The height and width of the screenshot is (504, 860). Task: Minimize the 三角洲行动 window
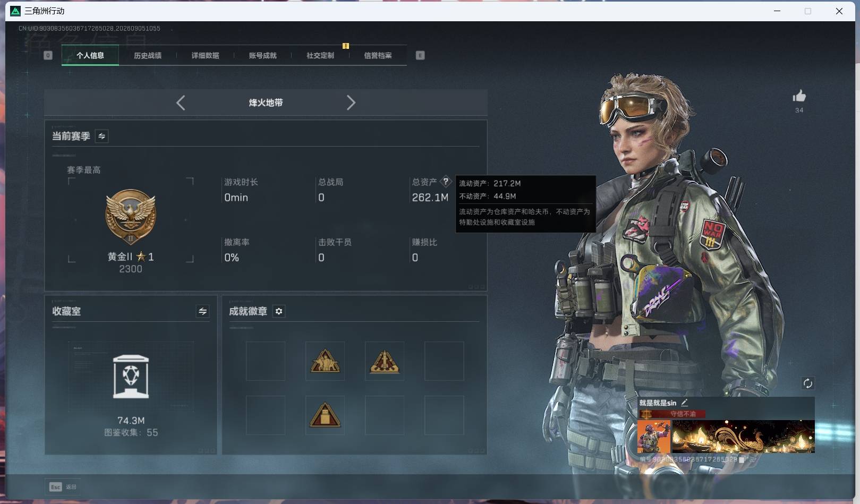pyautogui.click(x=777, y=11)
